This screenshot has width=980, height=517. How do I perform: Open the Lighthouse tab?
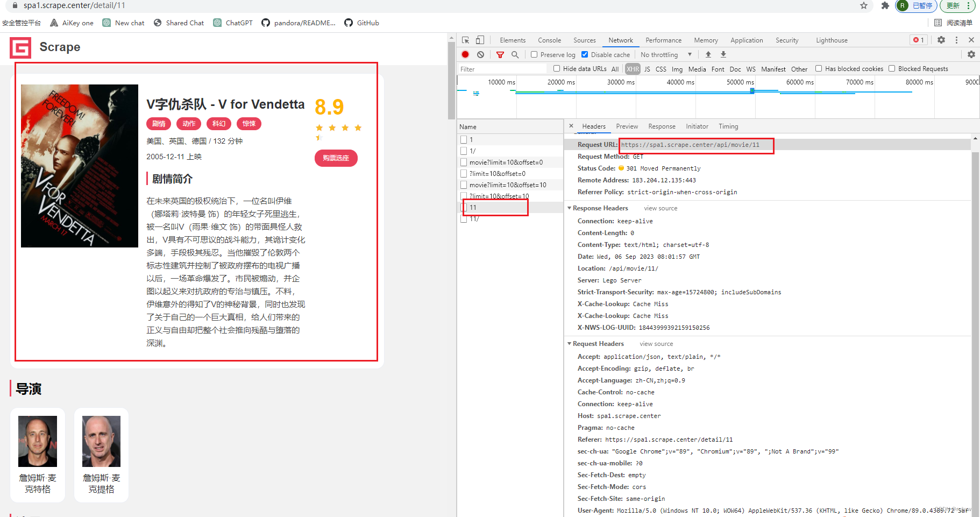pos(832,40)
